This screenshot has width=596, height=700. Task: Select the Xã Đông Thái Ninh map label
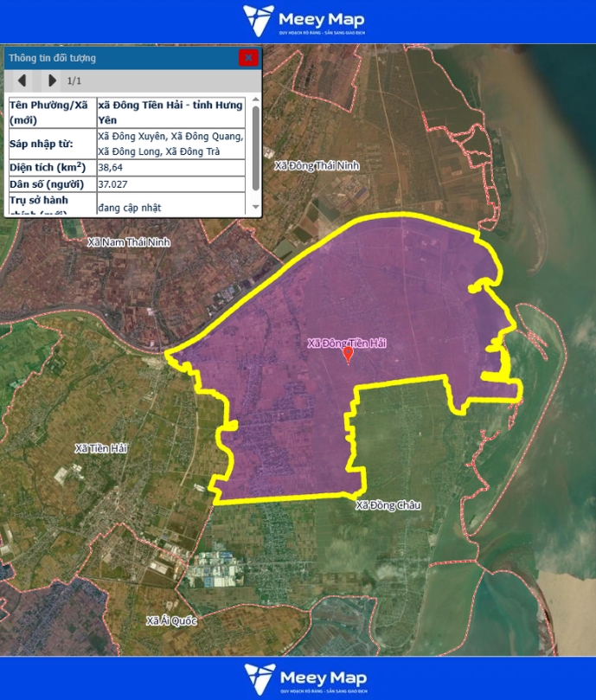coord(316,165)
